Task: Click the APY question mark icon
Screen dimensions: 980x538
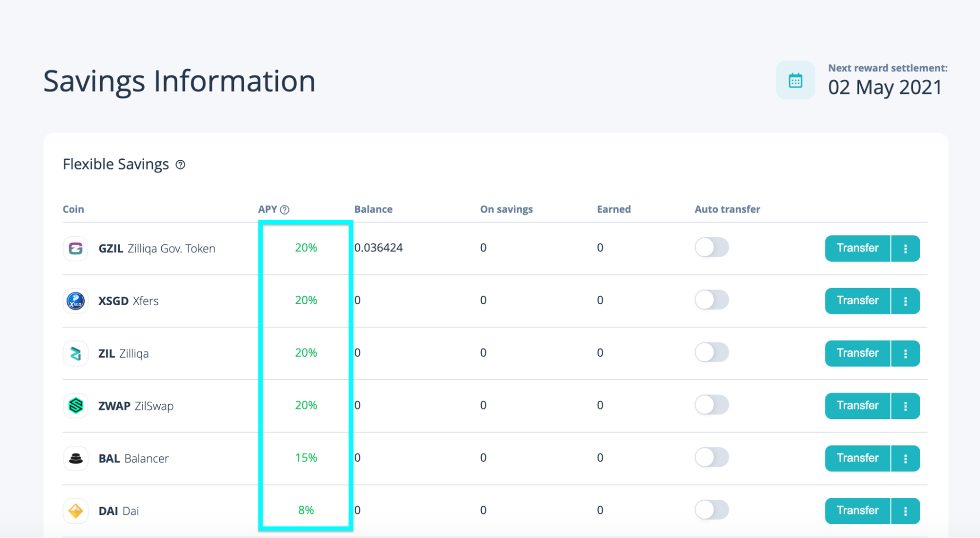Action: click(284, 210)
